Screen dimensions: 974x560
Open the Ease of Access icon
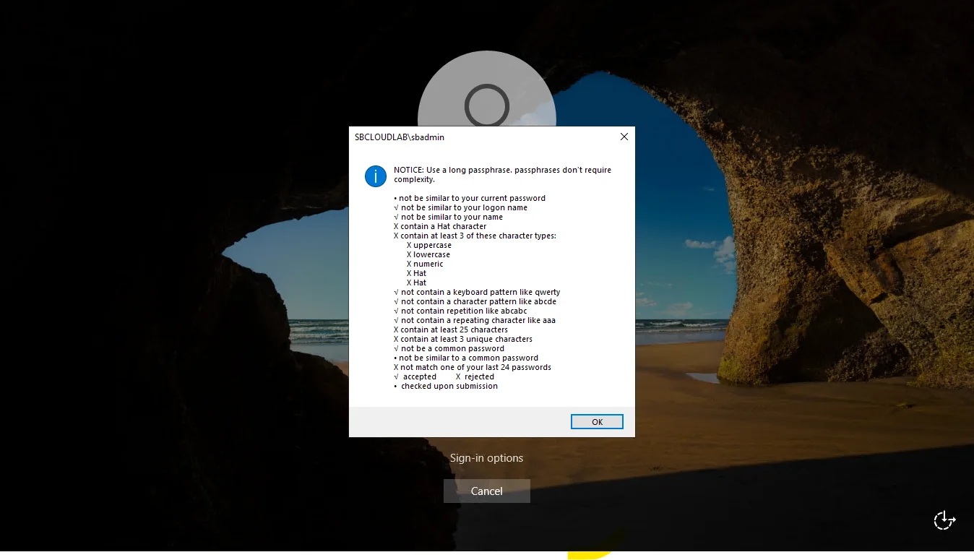(x=944, y=520)
